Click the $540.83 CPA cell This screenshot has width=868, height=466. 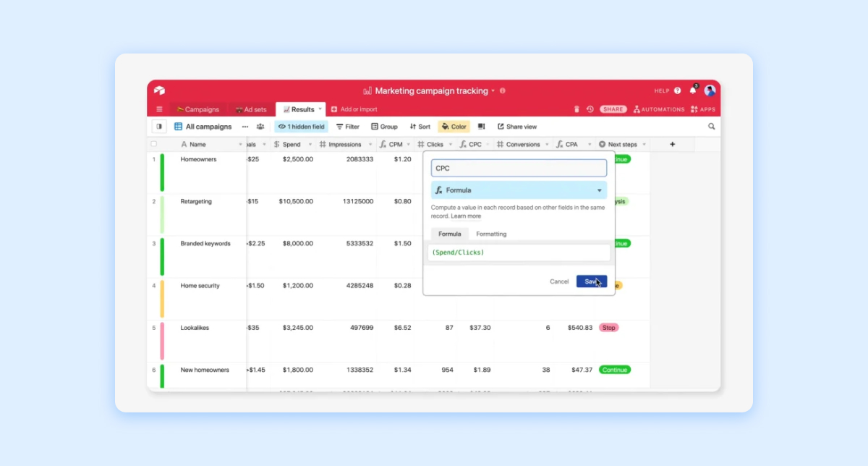[x=580, y=328]
